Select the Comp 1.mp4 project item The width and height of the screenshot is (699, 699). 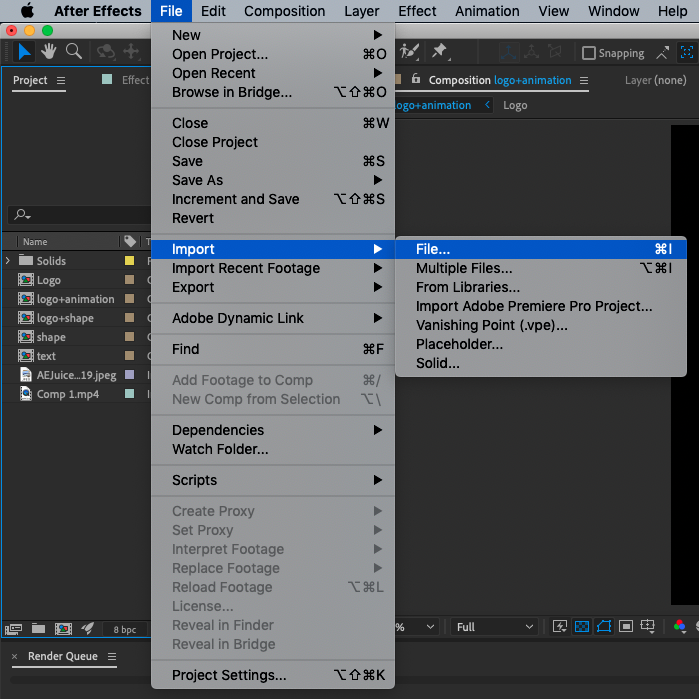coord(67,394)
